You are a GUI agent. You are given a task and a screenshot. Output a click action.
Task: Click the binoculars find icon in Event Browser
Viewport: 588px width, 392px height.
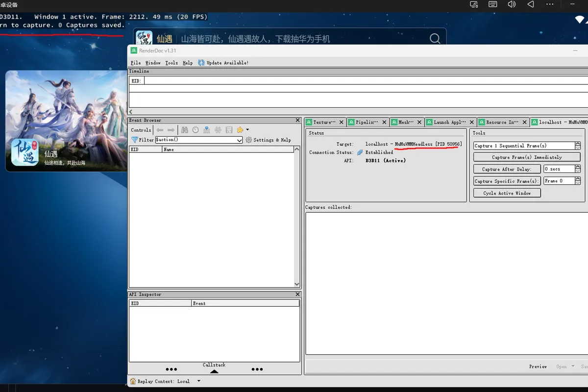click(x=185, y=130)
